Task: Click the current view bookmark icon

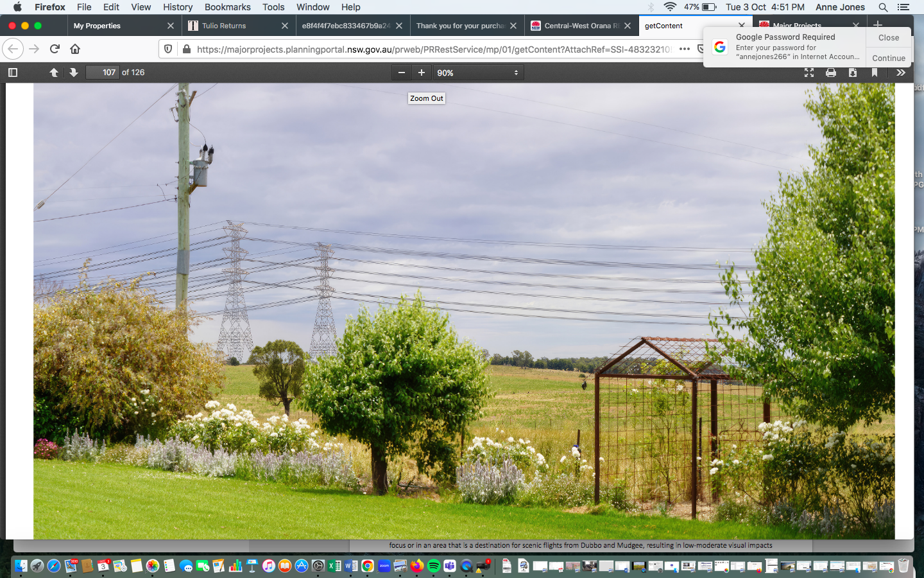Action: click(x=875, y=73)
